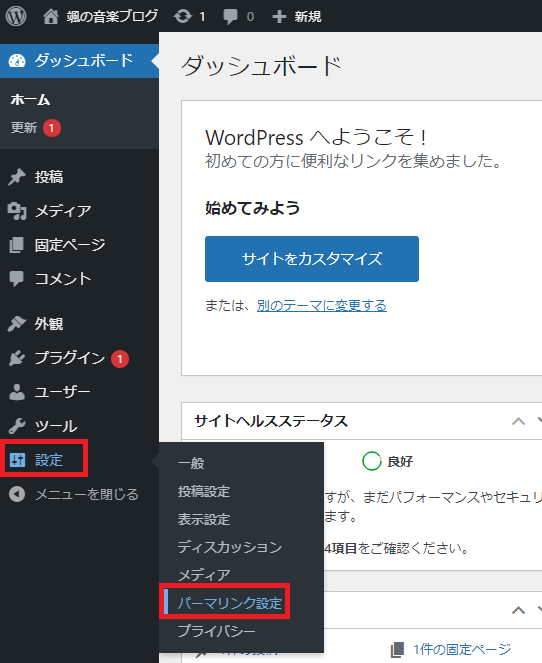Click the サイトをカスタマイズ button
Image resolution: width=542 pixels, height=663 pixels.
[312, 259]
